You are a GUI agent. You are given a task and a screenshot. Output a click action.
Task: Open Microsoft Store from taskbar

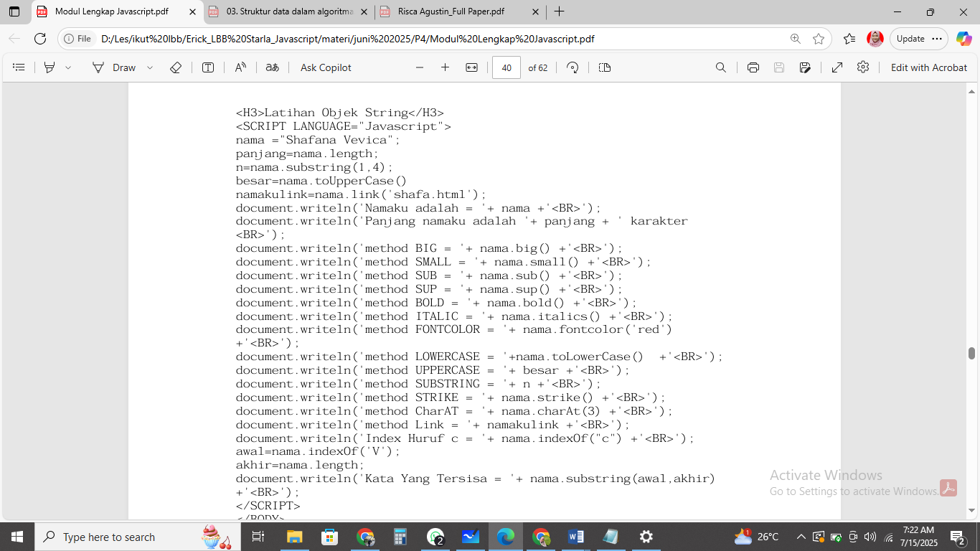point(329,537)
